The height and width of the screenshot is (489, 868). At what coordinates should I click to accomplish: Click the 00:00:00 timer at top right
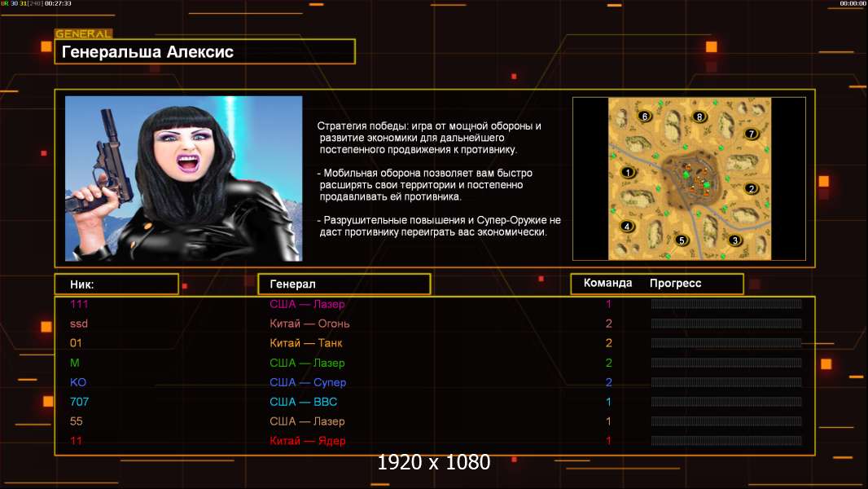click(853, 3)
